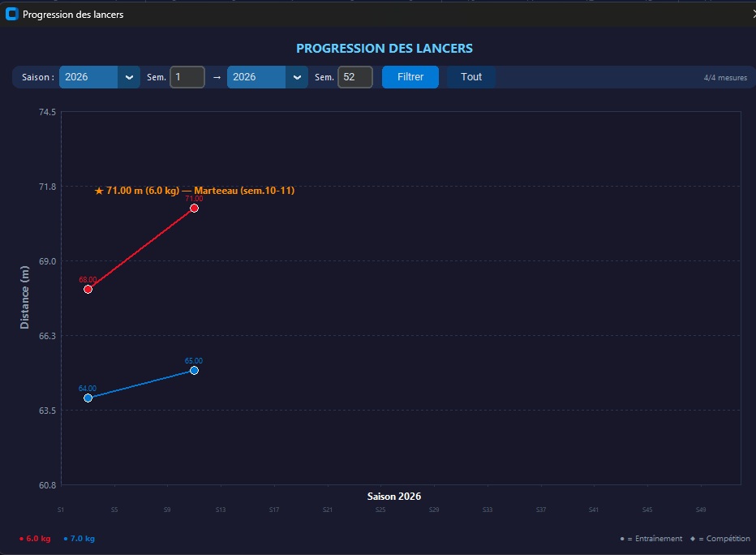The image size is (756, 555).
Task: Click the Sem. 1 week input field
Action: coord(187,76)
